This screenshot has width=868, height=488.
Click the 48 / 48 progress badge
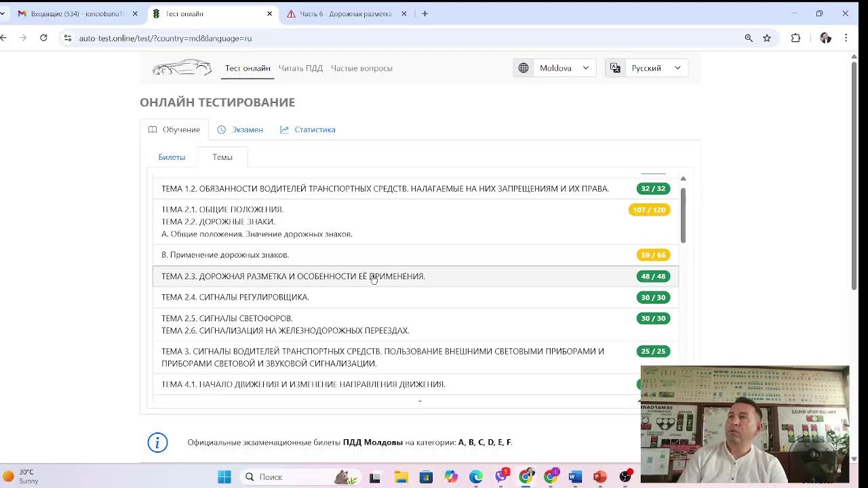pyautogui.click(x=653, y=276)
